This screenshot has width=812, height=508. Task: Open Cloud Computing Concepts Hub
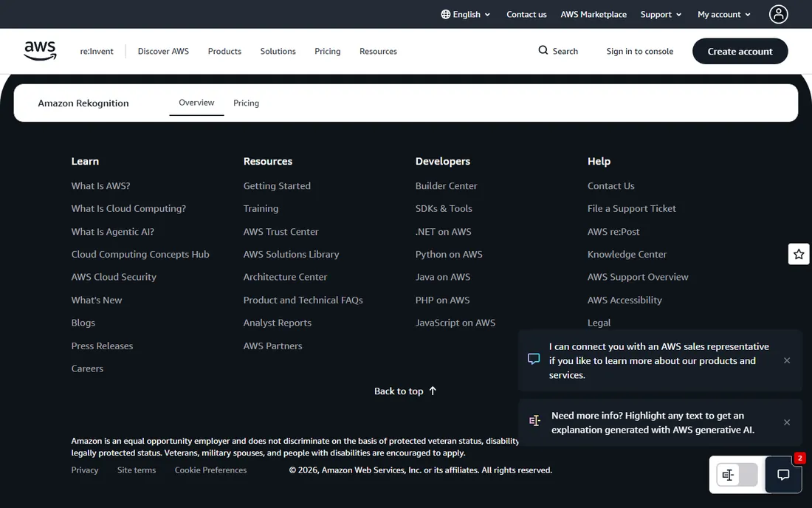pyautogui.click(x=140, y=254)
